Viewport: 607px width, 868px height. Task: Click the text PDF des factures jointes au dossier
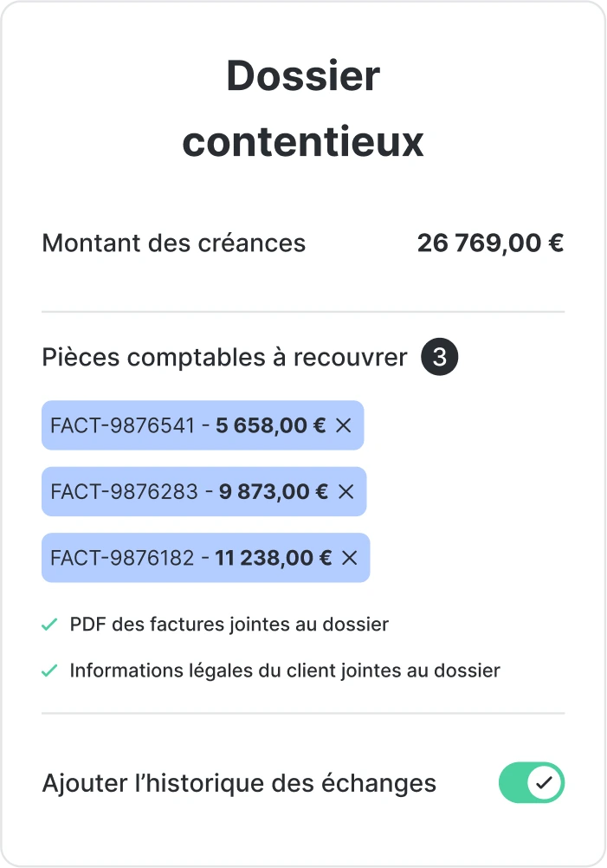pos(229,624)
